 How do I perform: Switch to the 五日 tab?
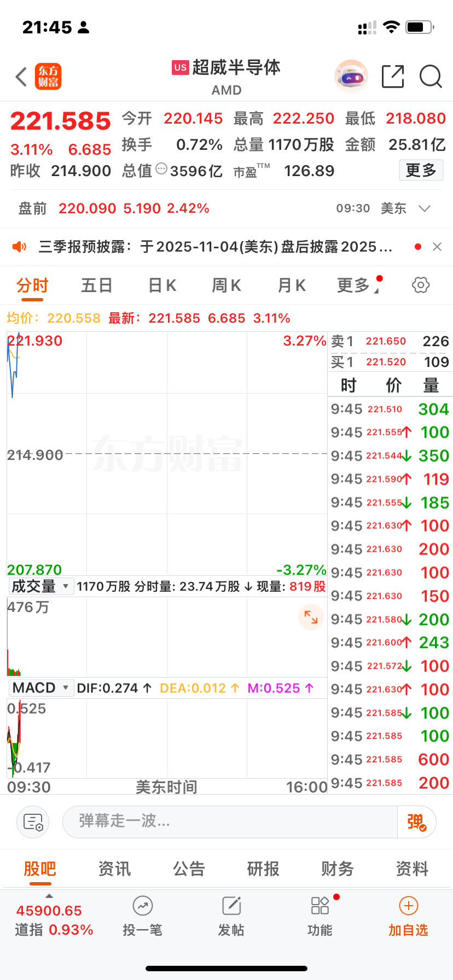[97, 285]
